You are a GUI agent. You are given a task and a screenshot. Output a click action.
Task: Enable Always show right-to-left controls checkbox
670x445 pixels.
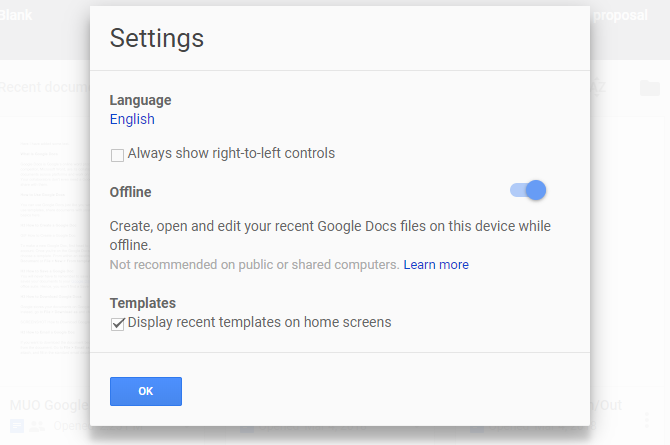(x=117, y=155)
